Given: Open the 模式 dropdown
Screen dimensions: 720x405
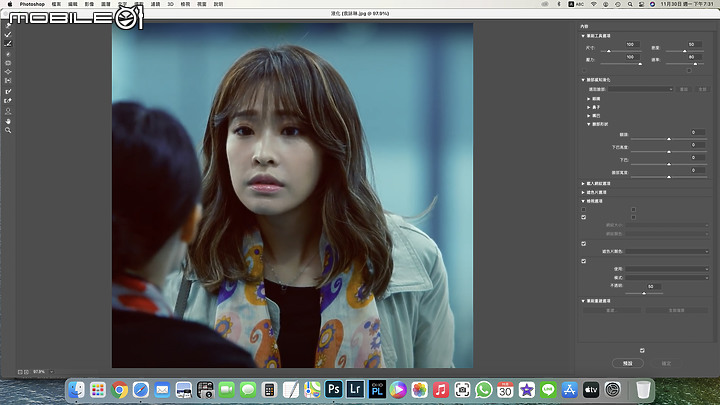Looking at the screenshot, I should tap(667, 277).
